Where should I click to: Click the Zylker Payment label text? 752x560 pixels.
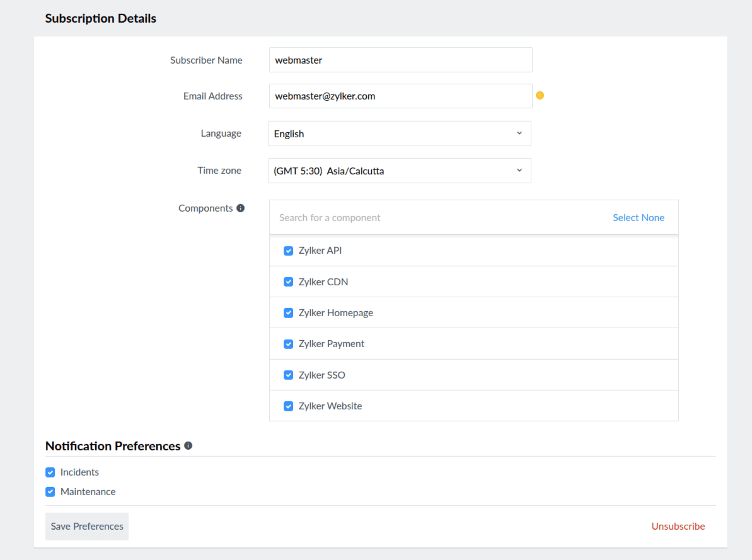(x=332, y=344)
